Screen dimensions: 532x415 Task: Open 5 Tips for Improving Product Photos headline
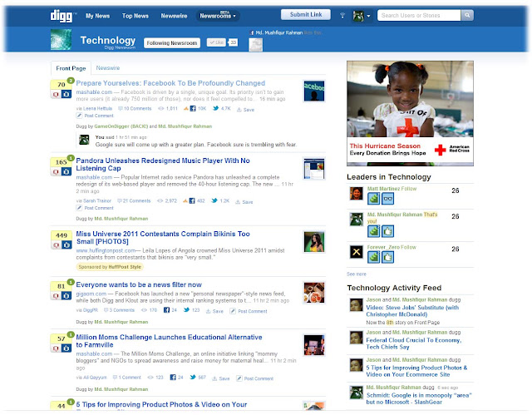coord(161,404)
